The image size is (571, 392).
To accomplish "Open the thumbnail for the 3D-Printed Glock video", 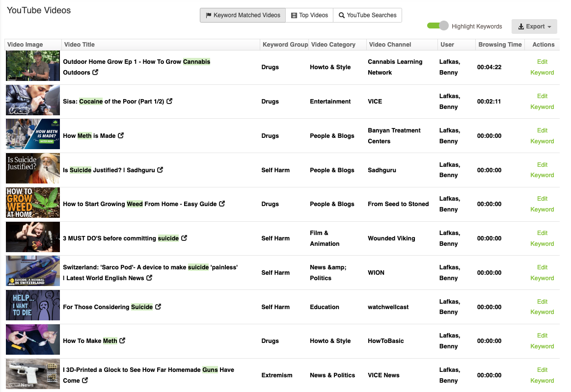I will (x=32, y=374).
